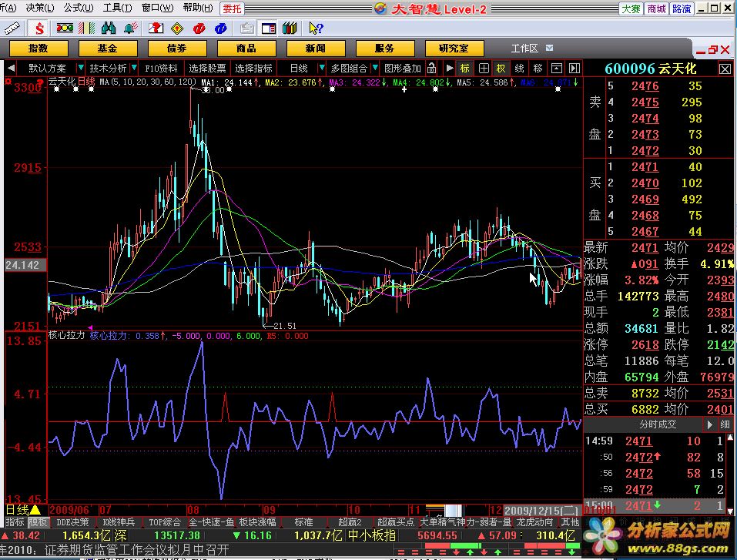The height and width of the screenshot is (560, 737).
Task: Click the 选择股票 button
Action: pos(207,69)
